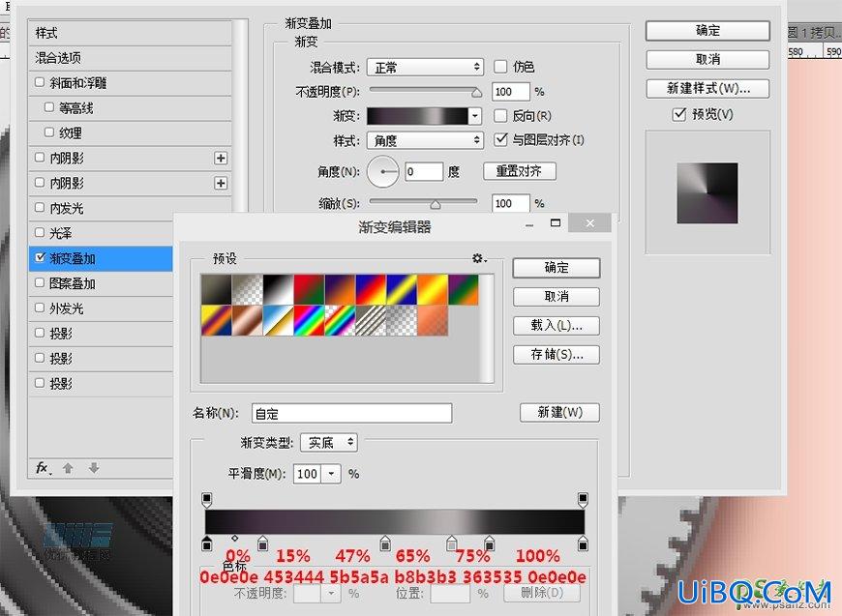Open the 样式 dropdown showing 角度
The image size is (842, 616).
click(x=425, y=140)
